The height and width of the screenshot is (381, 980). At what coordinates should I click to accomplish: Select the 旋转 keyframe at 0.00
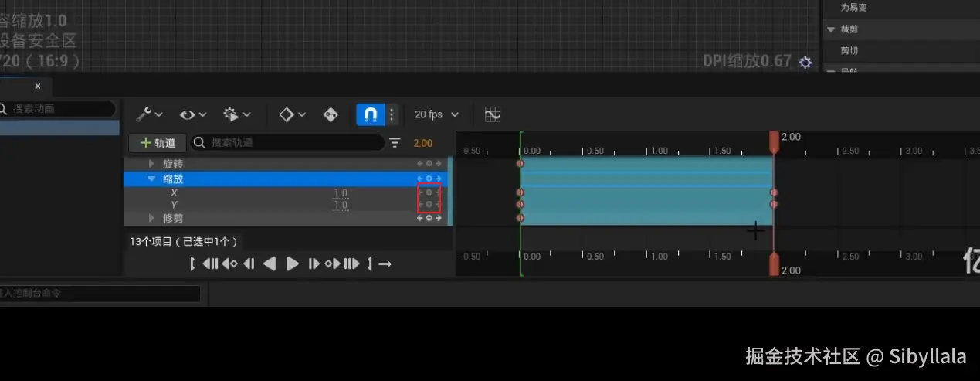coord(520,163)
